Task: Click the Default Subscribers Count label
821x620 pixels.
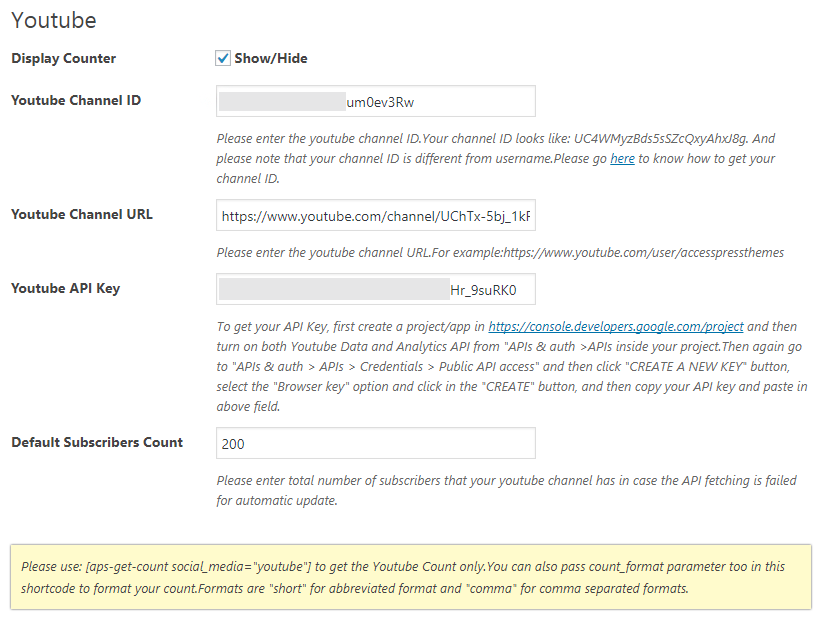Action: (x=97, y=442)
